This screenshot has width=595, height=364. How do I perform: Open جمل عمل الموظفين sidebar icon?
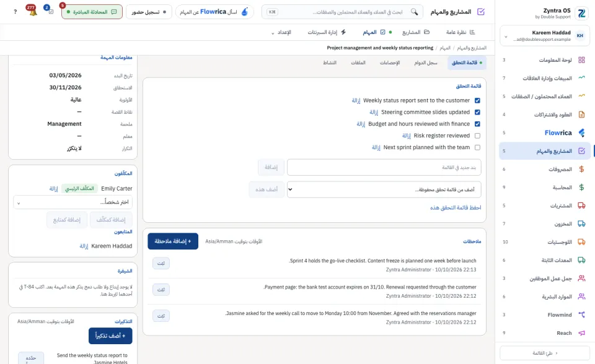[x=581, y=279]
